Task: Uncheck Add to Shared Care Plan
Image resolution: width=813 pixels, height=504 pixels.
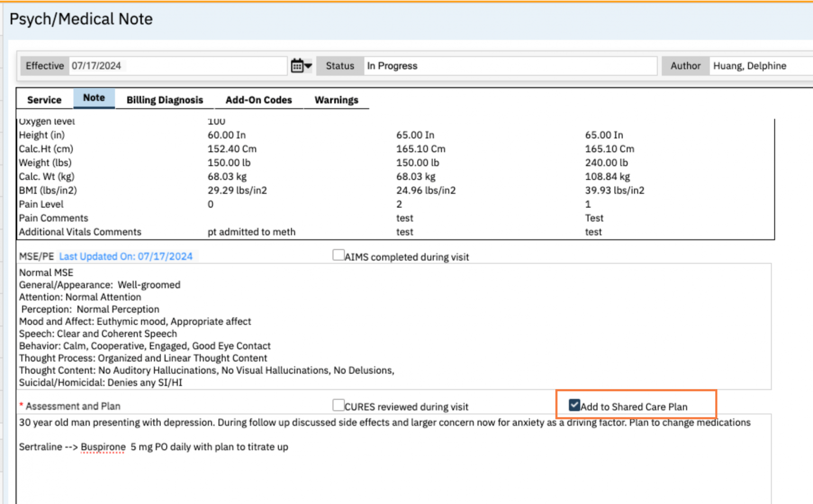Action: tap(574, 406)
